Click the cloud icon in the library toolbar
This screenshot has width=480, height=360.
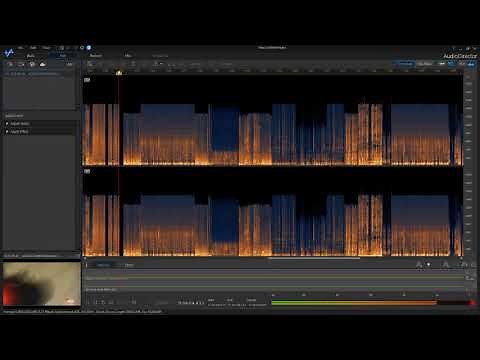(42, 64)
